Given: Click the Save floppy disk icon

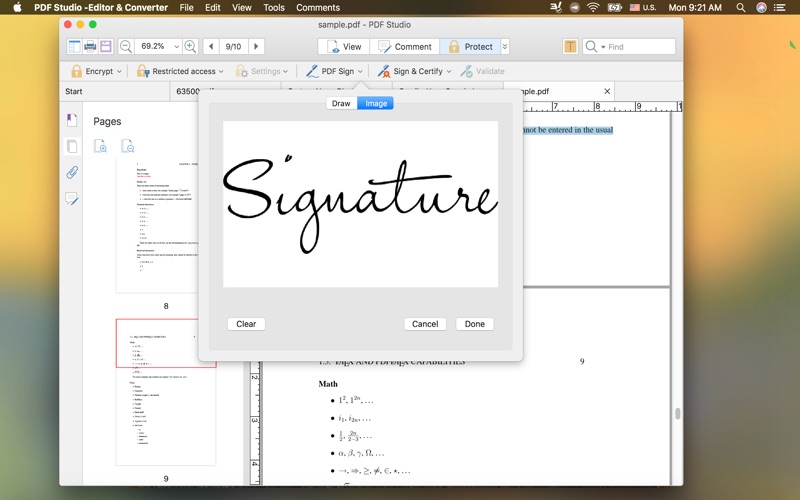Looking at the screenshot, I should tap(106, 46).
